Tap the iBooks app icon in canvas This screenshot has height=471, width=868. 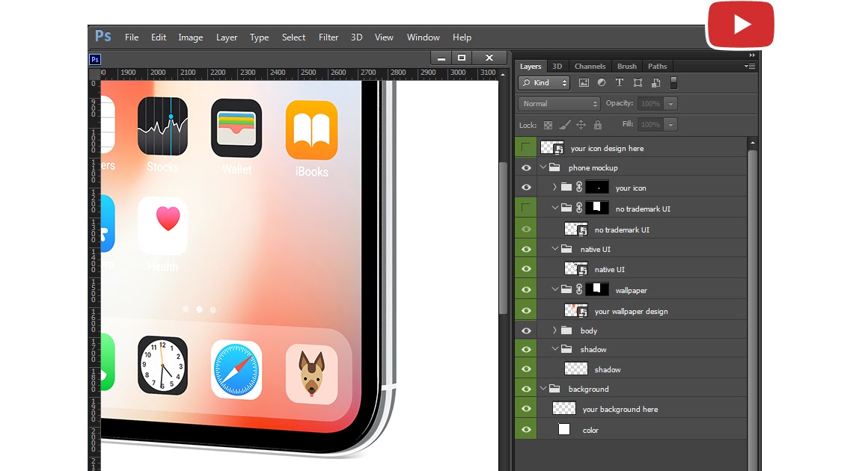click(312, 130)
